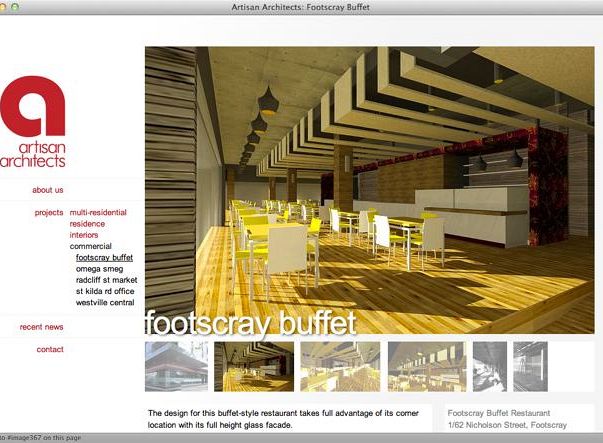This screenshot has height=443, width=603.
Task: View the fifth greyscale thumbnail
Action: (x=490, y=366)
